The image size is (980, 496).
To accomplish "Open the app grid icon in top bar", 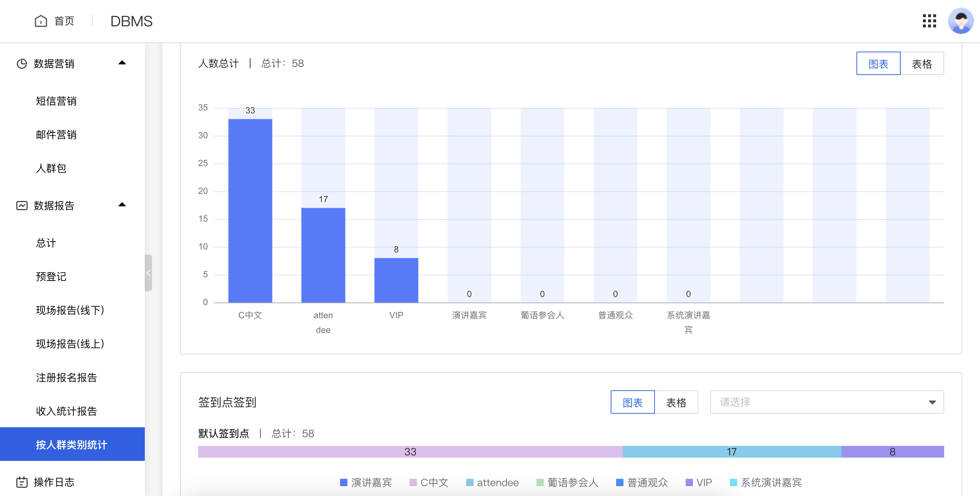I will (x=929, y=21).
